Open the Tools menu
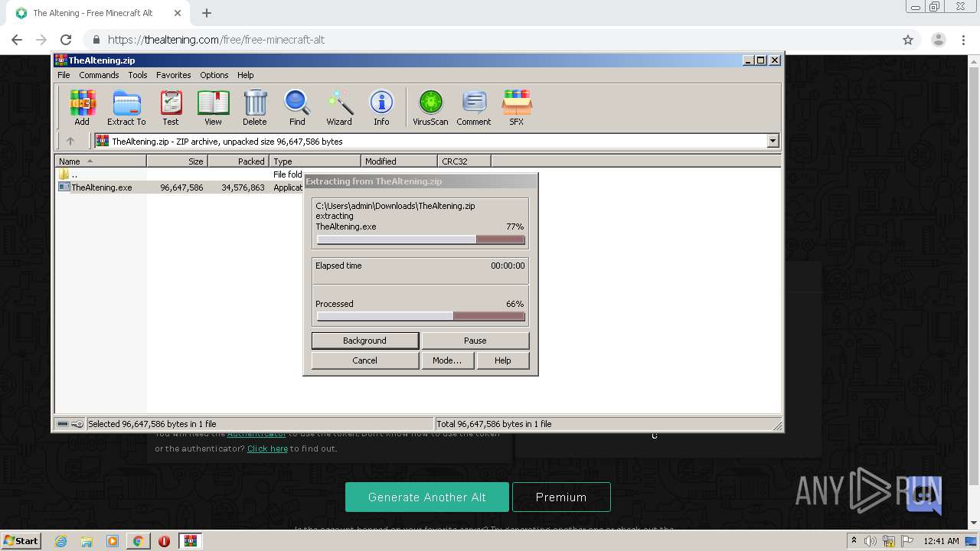 pos(138,75)
